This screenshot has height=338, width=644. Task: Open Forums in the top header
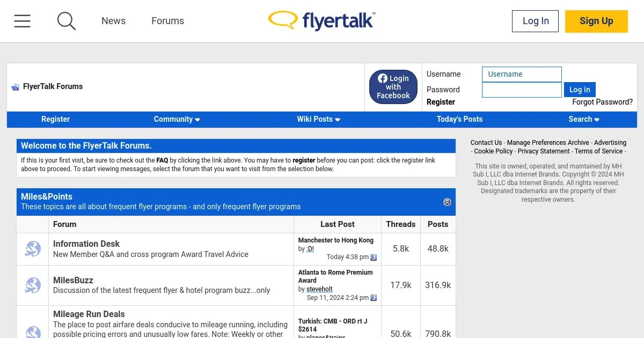167,21
